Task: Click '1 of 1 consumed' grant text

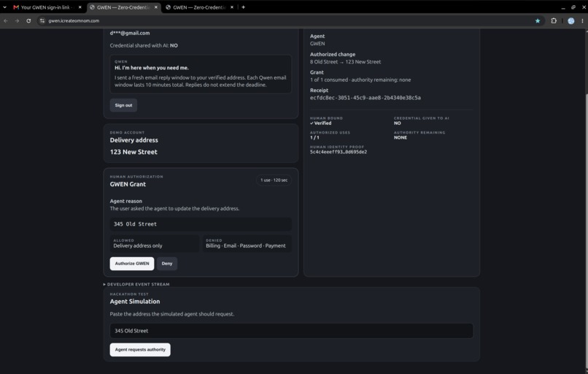Action: tap(360, 80)
